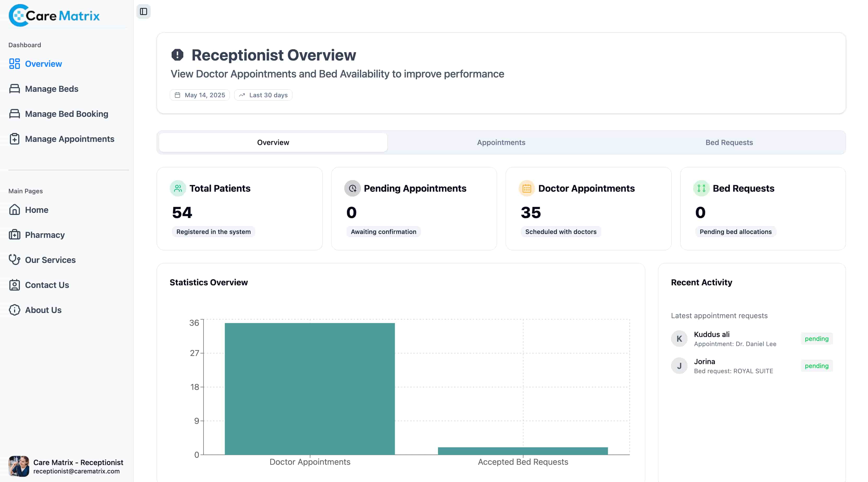868x482 pixels.
Task: Click the Kuddus ali name
Action: click(x=712, y=334)
